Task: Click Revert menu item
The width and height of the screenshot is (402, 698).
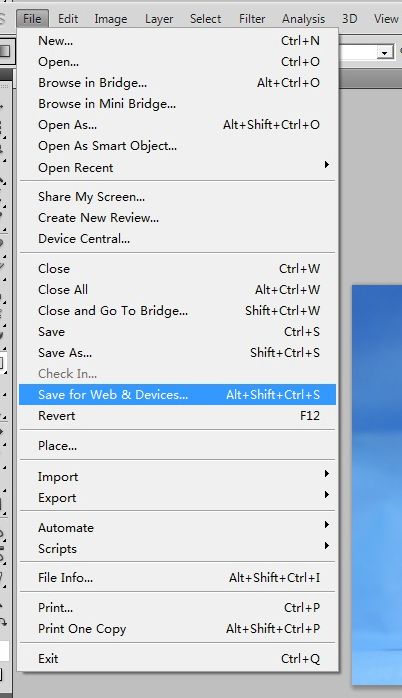Action: (x=177, y=415)
